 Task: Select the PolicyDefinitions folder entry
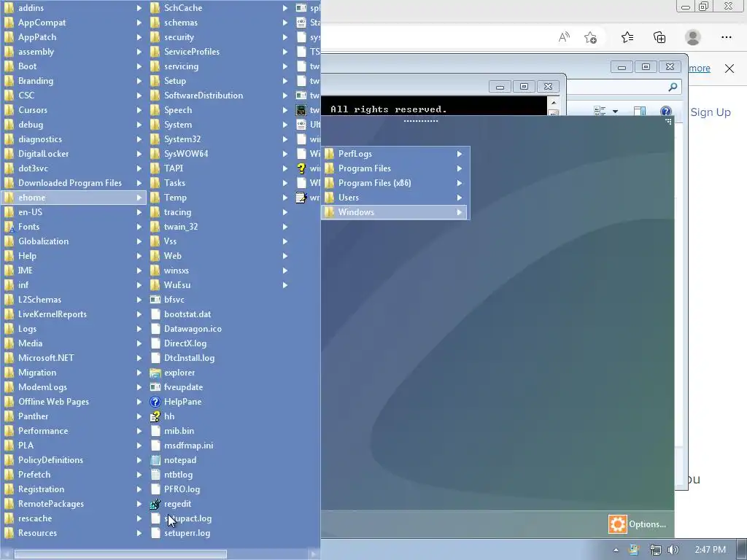[50, 460]
